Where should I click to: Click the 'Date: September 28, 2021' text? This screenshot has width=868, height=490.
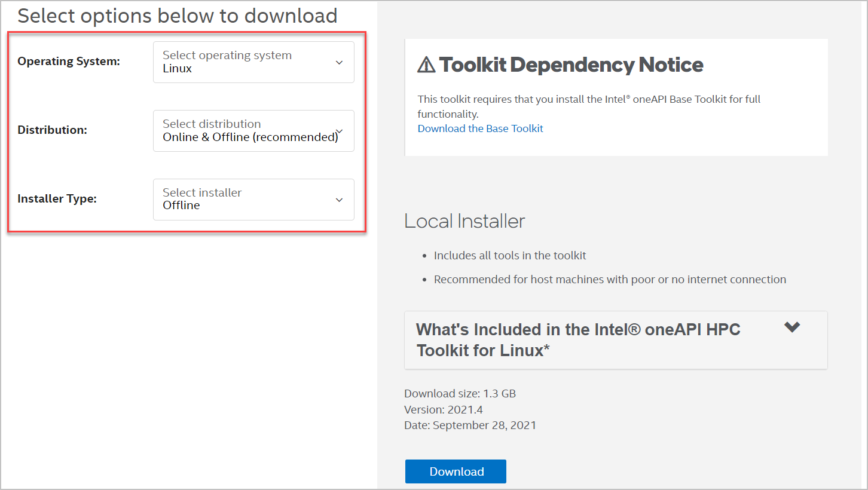pyautogui.click(x=470, y=425)
